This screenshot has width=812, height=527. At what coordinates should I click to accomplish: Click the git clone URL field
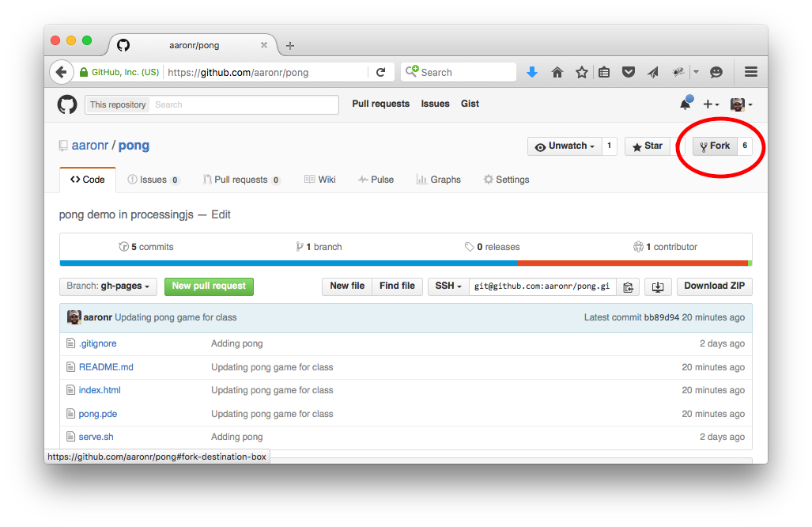pyautogui.click(x=542, y=286)
